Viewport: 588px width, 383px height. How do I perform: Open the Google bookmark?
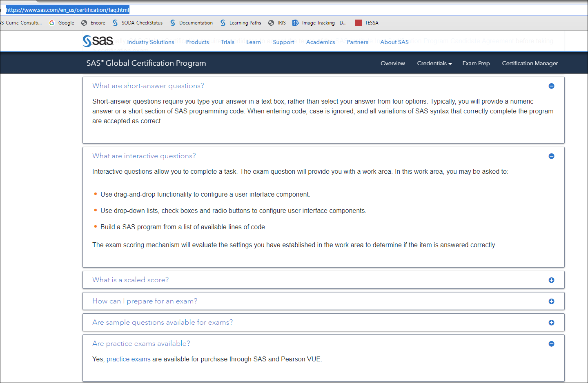coord(65,23)
